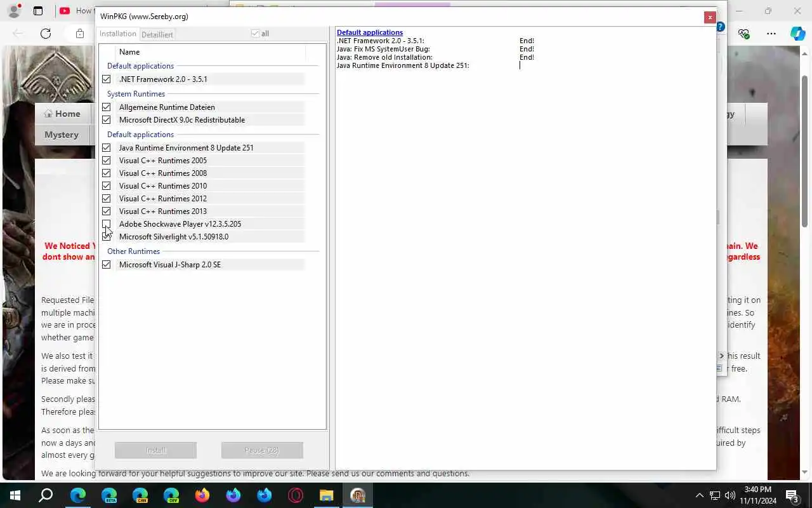812x508 pixels.
Task: Launch Microsoft Edge stable from taskbar
Action: 78,495
